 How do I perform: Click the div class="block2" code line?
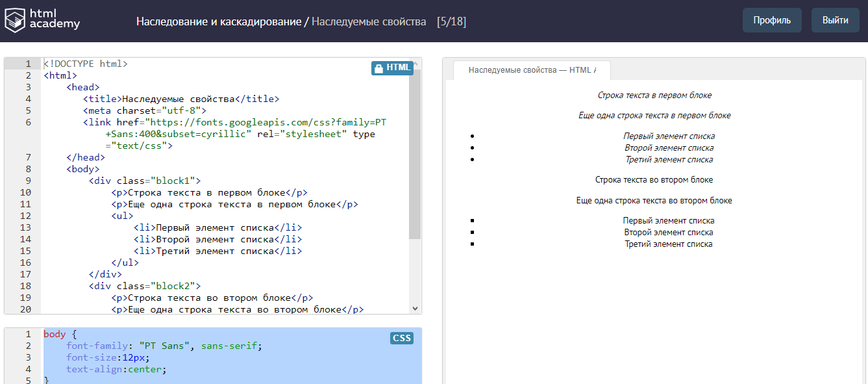(x=145, y=286)
